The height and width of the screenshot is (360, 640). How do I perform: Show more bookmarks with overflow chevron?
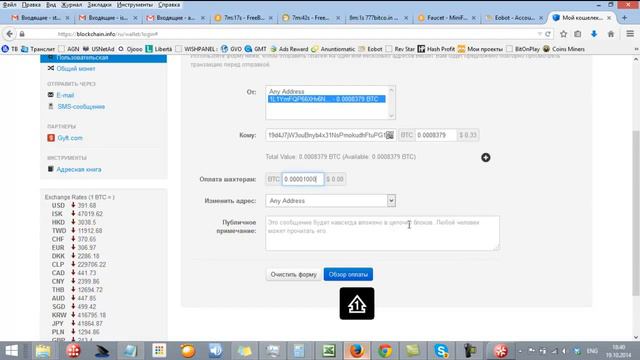(x=636, y=49)
